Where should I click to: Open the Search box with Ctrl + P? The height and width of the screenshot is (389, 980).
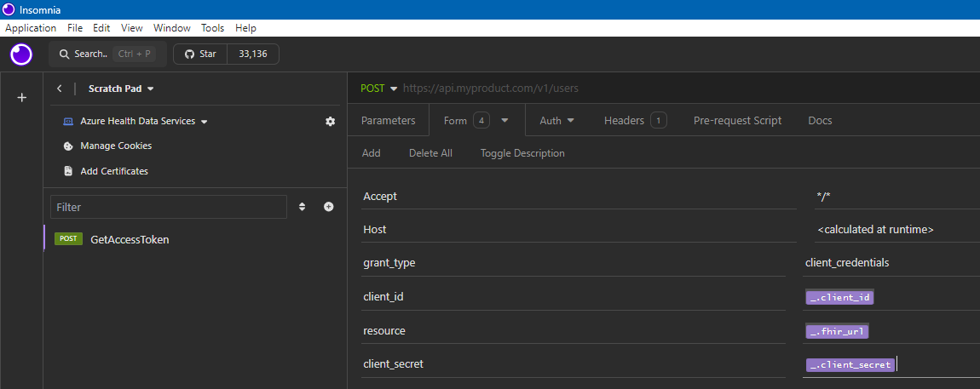pyautogui.click(x=107, y=54)
